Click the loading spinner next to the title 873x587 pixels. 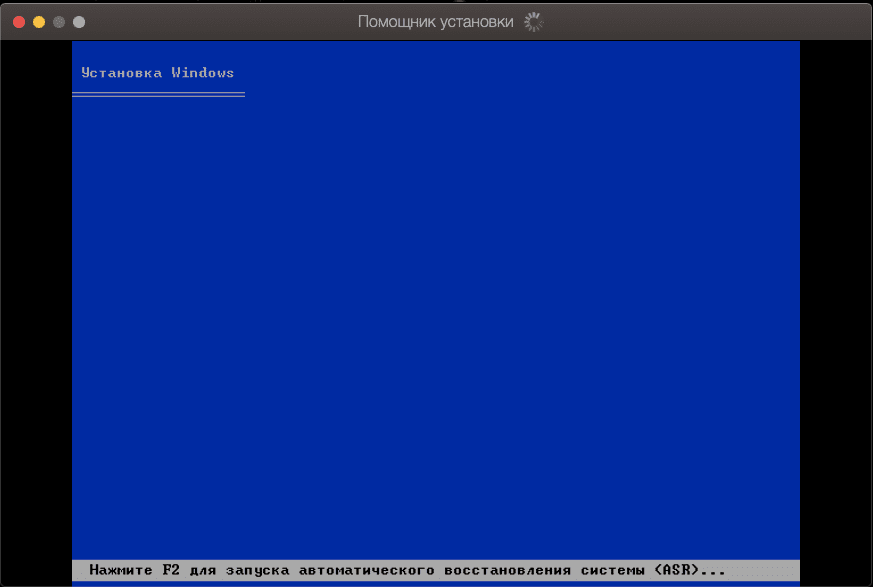(x=533, y=22)
